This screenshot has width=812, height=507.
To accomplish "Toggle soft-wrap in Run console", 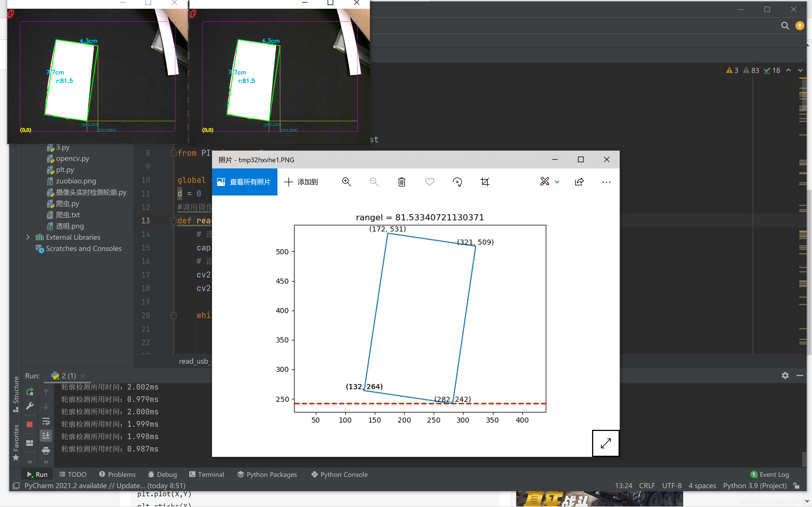I will pos(46,421).
